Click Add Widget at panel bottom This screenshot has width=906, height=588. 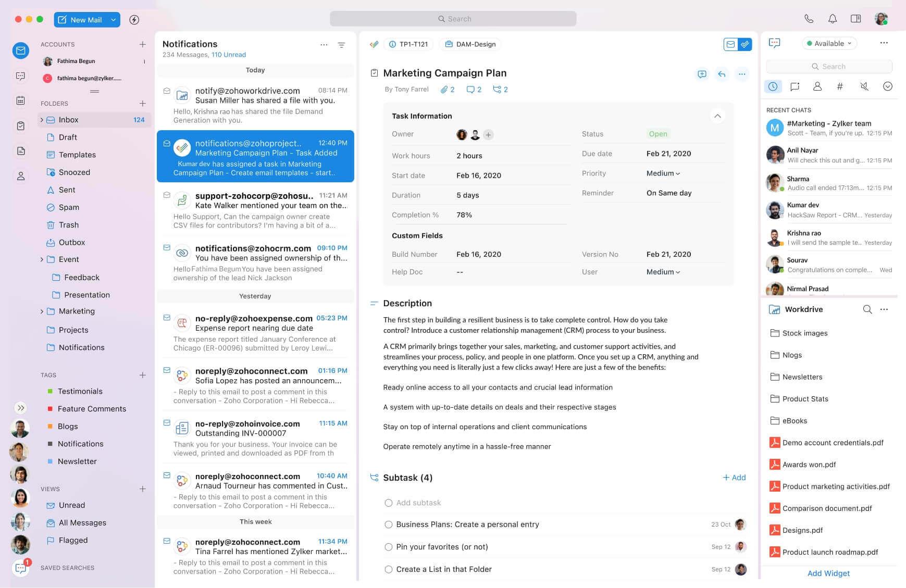828,573
